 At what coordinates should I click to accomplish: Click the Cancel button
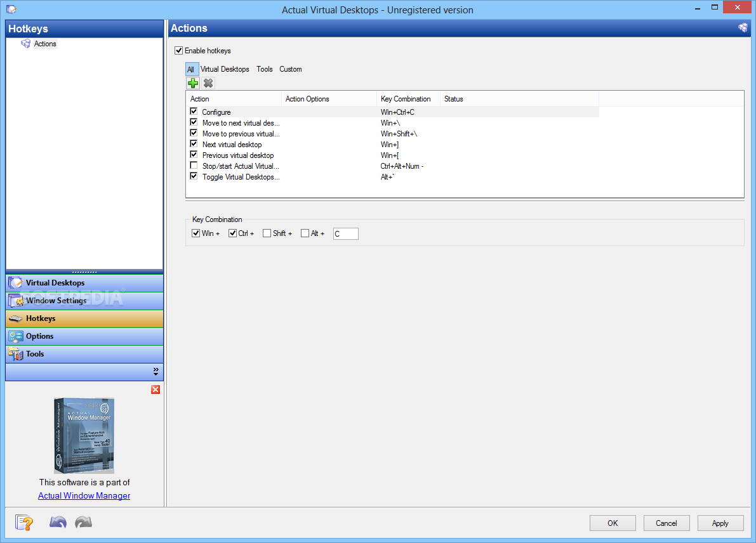click(x=666, y=523)
